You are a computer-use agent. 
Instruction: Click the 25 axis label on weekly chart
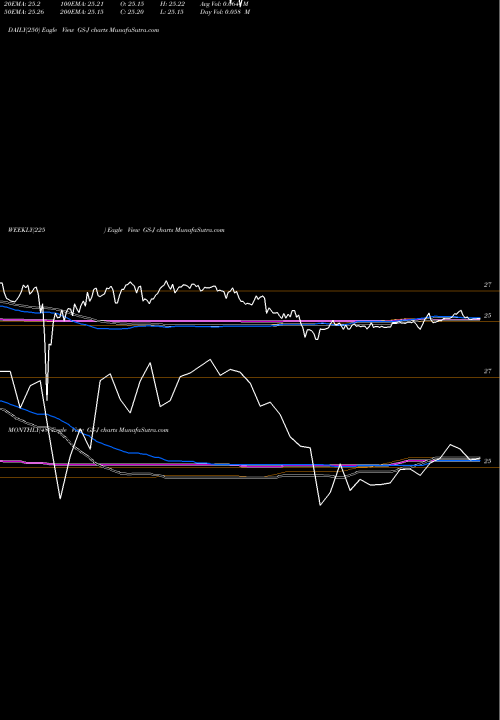click(487, 316)
